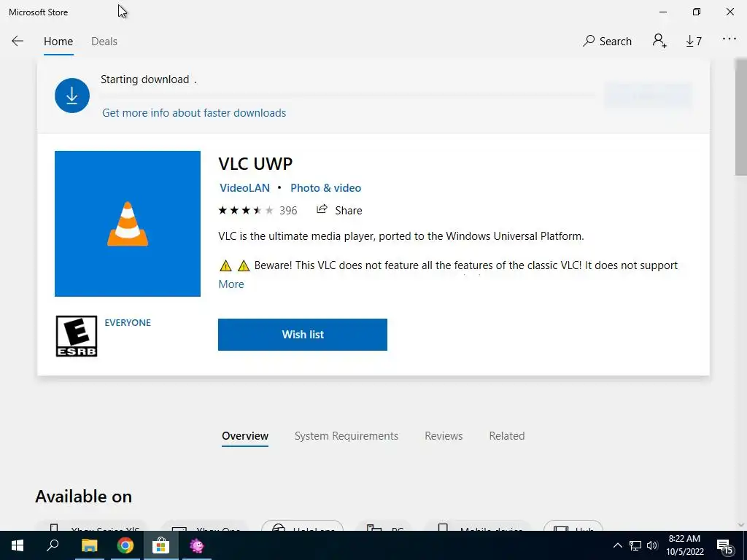Open volume speaker tray icon

pyautogui.click(x=652, y=545)
